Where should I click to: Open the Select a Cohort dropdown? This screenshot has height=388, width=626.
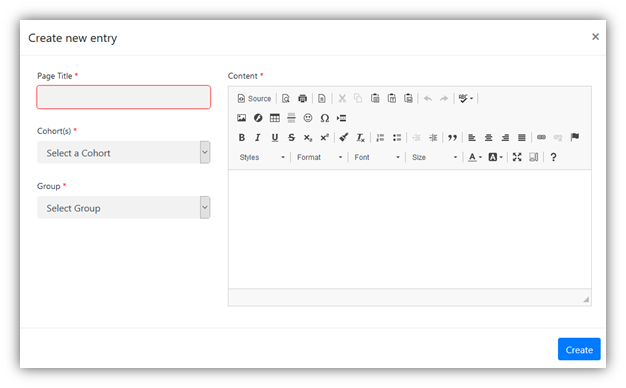click(x=123, y=152)
